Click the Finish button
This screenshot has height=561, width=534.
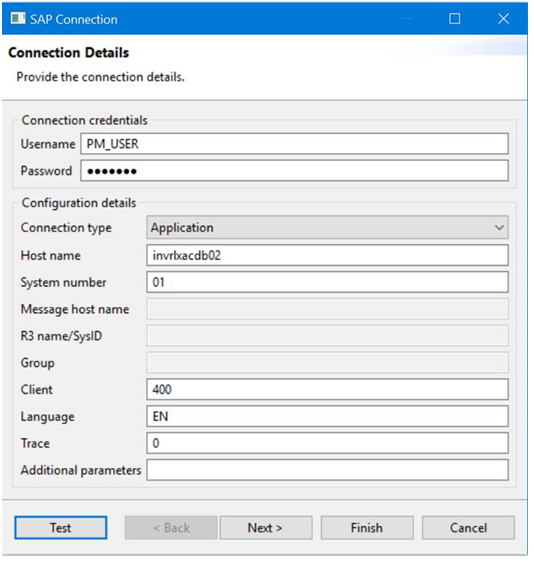coord(367,528)
